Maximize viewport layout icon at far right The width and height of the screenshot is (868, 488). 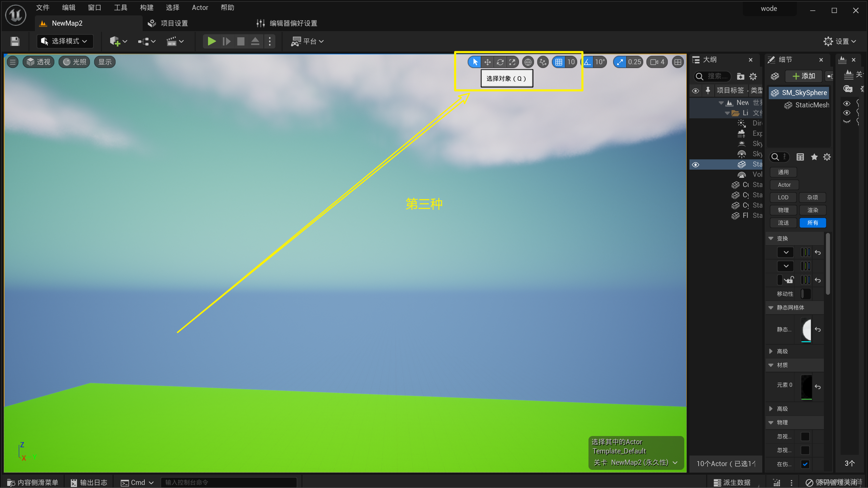(x=677, y=62)
